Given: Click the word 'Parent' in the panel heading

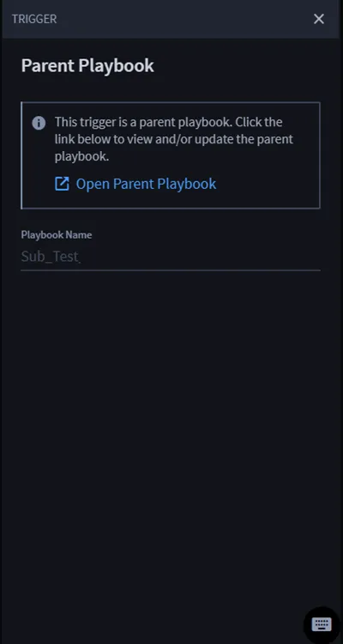Looking at the screenshot, I should 48,66.
